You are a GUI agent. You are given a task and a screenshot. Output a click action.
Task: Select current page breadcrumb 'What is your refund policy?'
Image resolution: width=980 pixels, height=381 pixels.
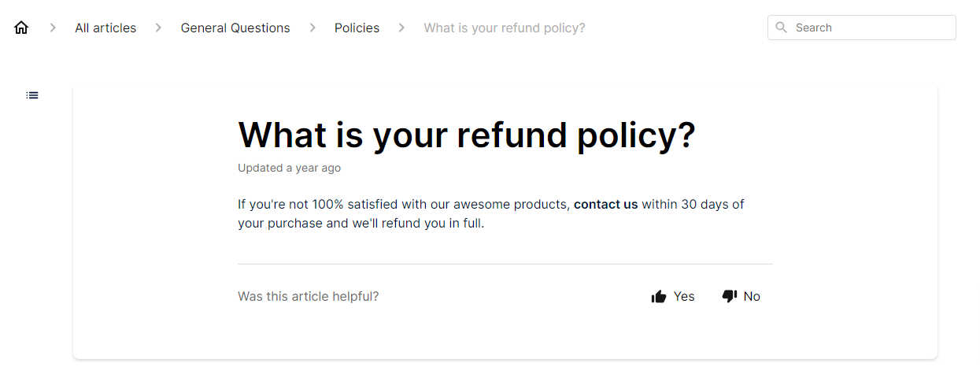click(x=505, y=28)
